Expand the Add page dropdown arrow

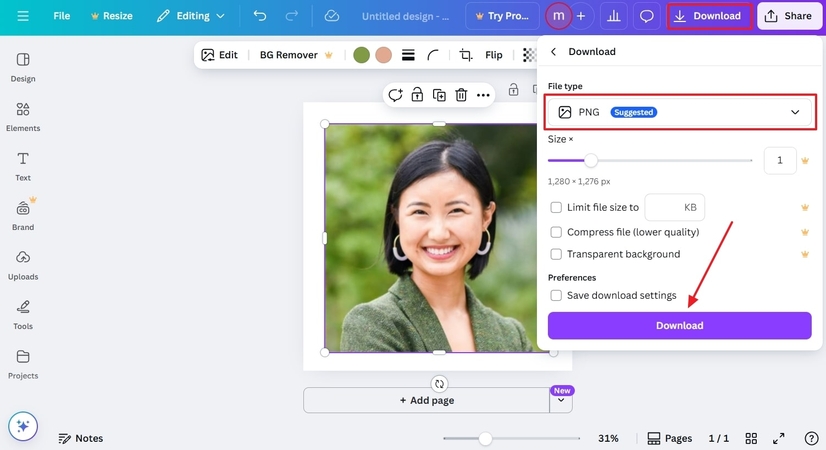tap(561, 400)
